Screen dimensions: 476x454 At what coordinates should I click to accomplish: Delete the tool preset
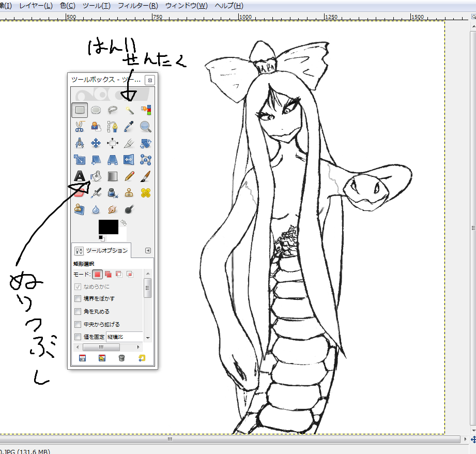122,358
